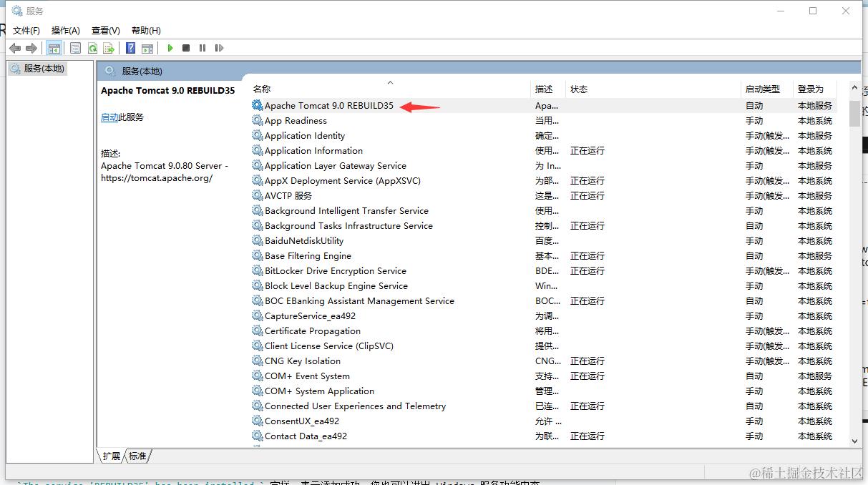Sort by the 状态 column header
The height and width of the screenshot is (485, 868).
(653, 89)
